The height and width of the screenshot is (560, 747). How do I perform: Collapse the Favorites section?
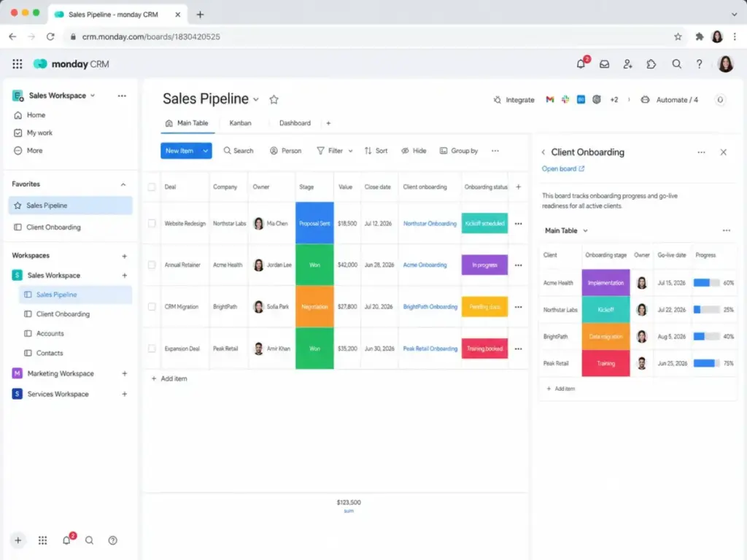123,184
